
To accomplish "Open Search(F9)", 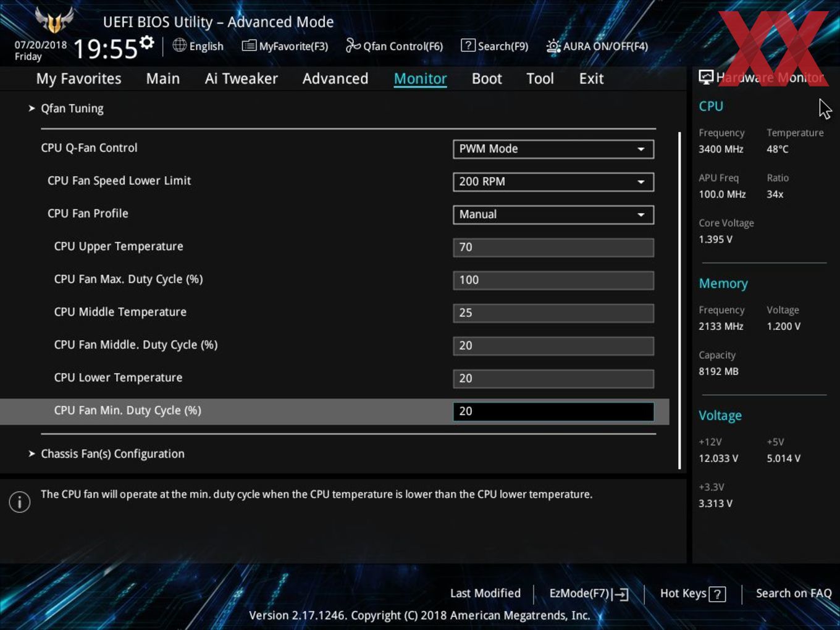I will pos(495,46).
